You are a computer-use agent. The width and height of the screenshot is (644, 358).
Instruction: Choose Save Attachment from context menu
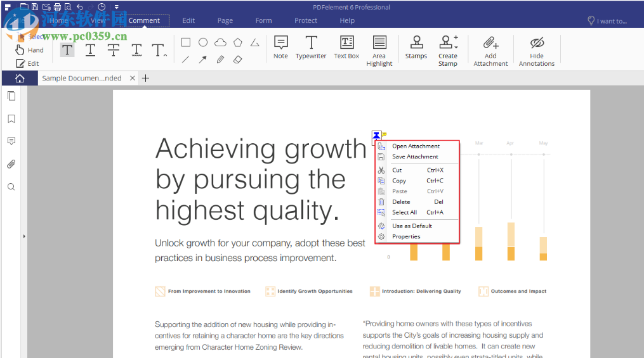point(415,157)
